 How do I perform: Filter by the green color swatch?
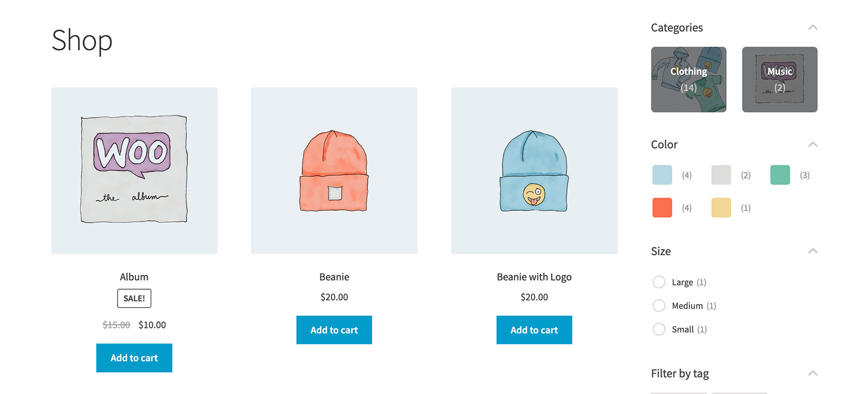(780, 175)
